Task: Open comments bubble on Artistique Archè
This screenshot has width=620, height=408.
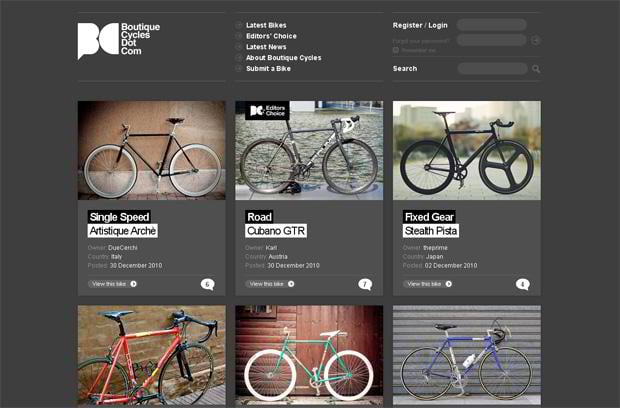Action: (x=208, y=284)
